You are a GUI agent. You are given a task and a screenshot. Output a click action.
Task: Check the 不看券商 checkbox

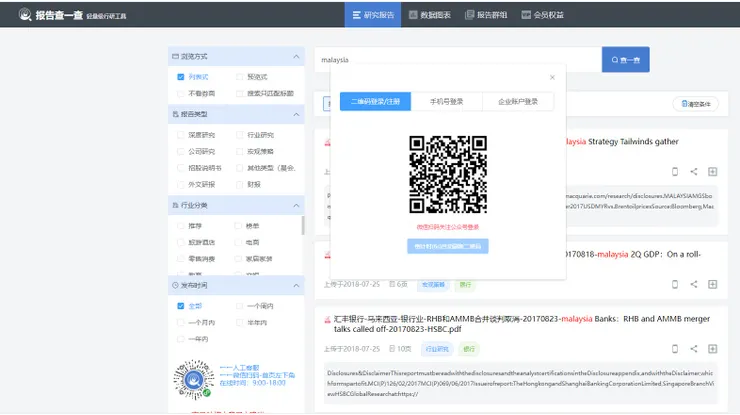[x=180, y=93]
